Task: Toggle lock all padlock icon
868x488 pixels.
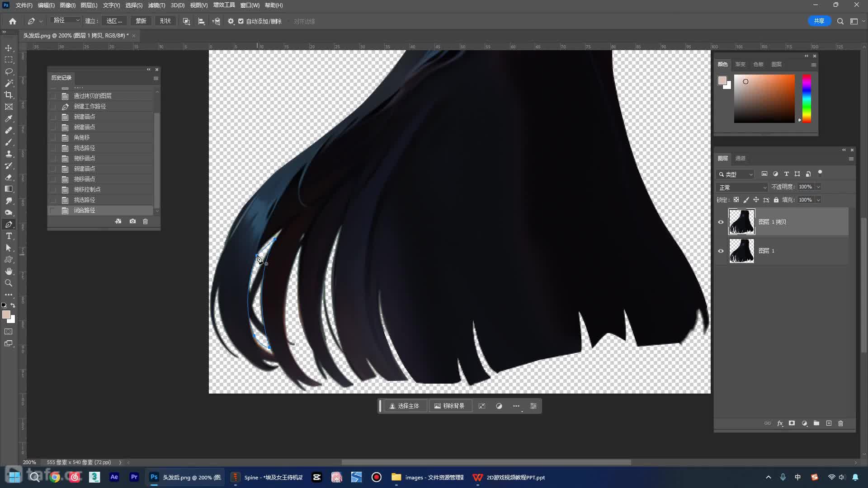Action: 776,200
